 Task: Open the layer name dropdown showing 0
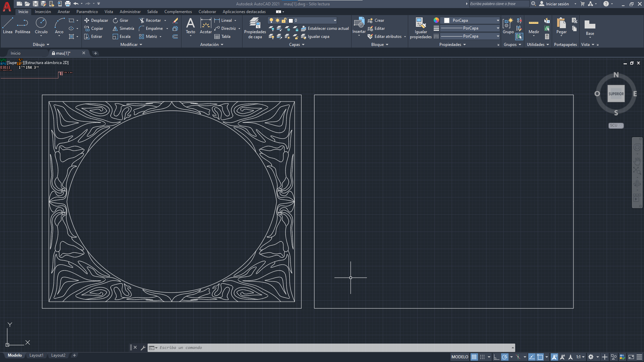point(315,20)
